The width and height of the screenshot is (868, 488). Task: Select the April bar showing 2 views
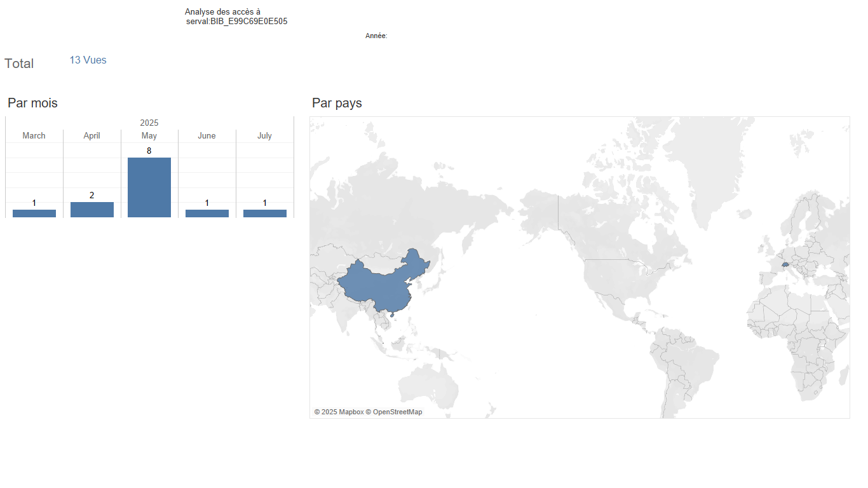coord(92,210)
